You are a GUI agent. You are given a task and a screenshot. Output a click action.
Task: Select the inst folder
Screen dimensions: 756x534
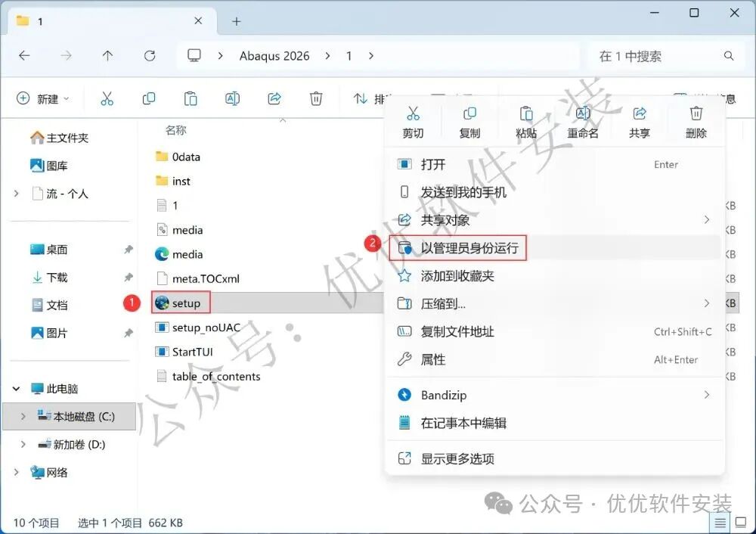point(173,181)
